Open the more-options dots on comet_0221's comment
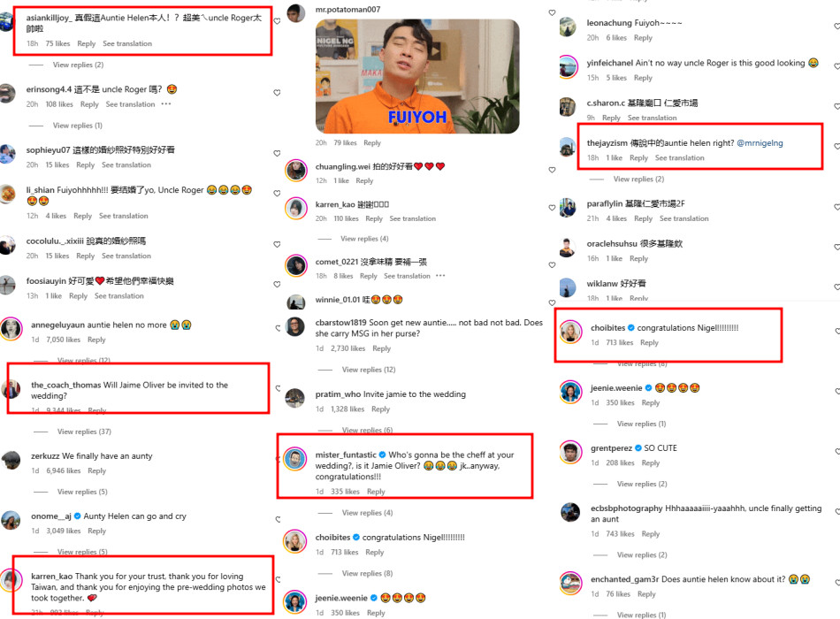Screen dimensions: 840x619 440,276
